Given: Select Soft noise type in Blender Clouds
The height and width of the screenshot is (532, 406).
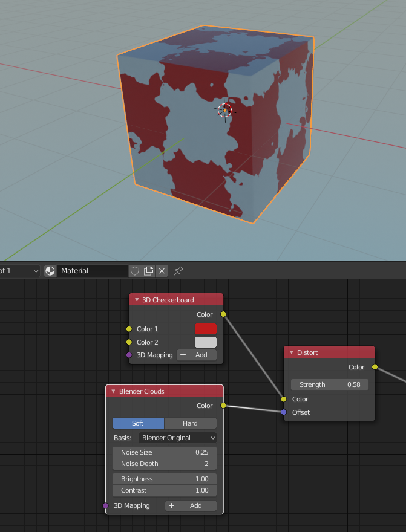Looking at the screenshot, I should (138, 423).
